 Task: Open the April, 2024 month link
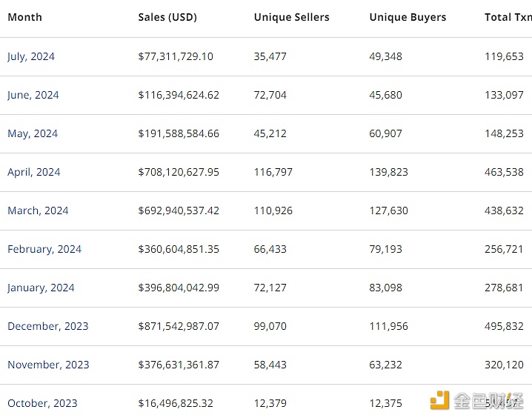point(34,173)
